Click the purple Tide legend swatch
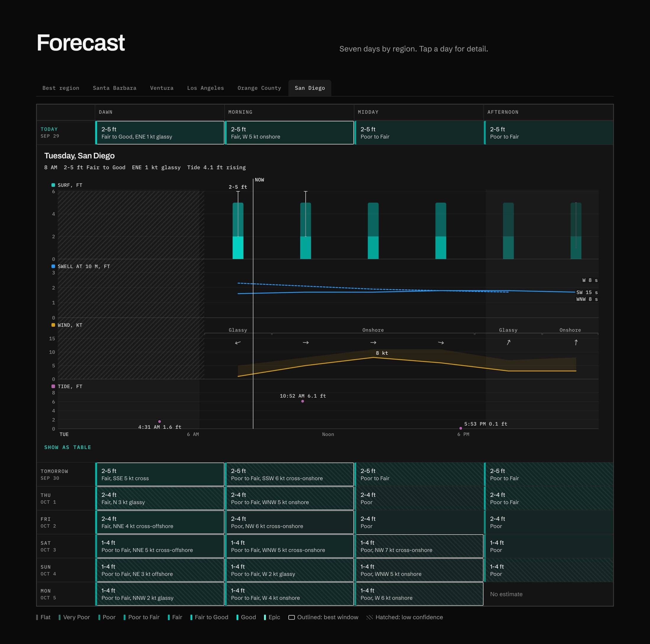Viewport: 650px width, 644px height. (x=53, y=386)
